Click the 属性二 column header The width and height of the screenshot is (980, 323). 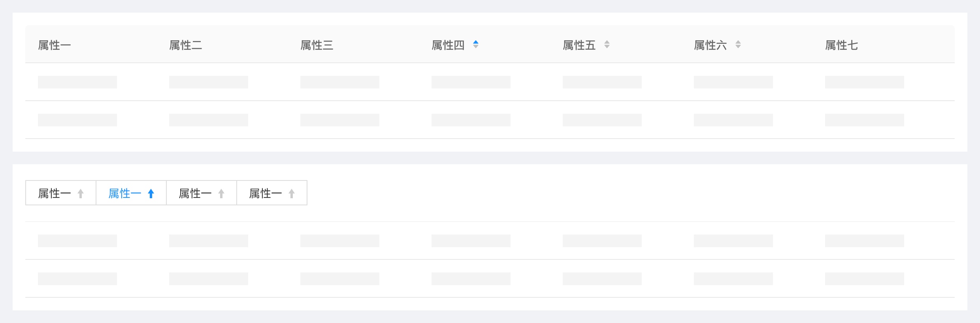186,45
